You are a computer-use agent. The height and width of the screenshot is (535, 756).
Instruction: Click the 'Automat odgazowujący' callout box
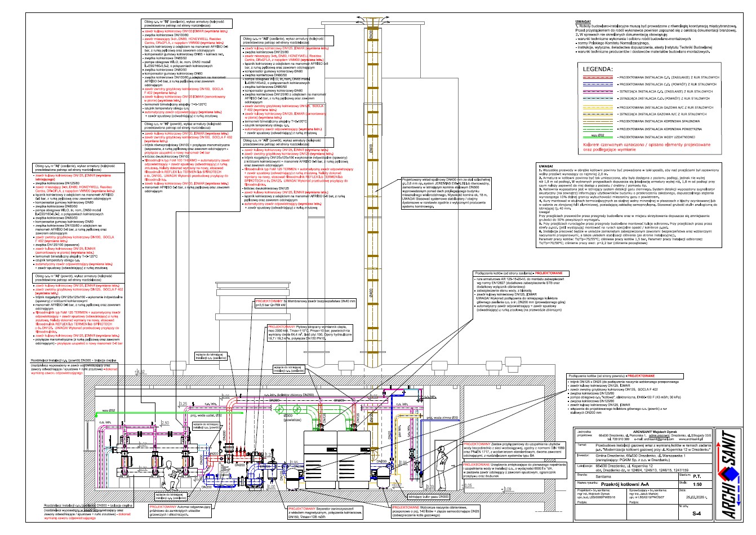180,510
